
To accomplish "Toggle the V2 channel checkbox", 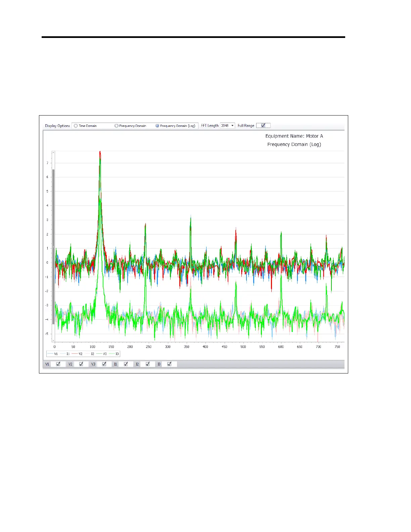I will click(x=81, y=364).
